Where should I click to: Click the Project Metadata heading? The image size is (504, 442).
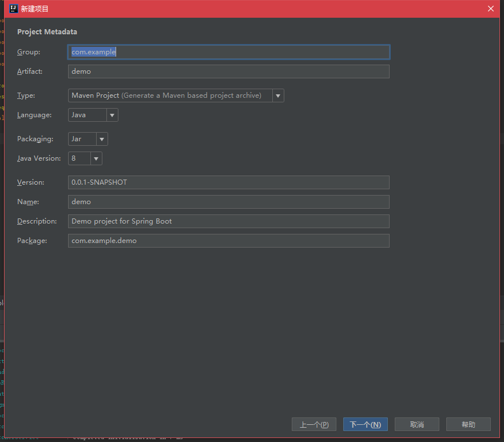point(47,32)
